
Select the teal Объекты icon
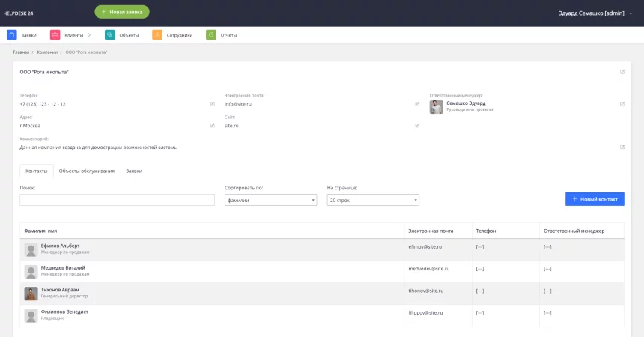(x=110, y=34)
